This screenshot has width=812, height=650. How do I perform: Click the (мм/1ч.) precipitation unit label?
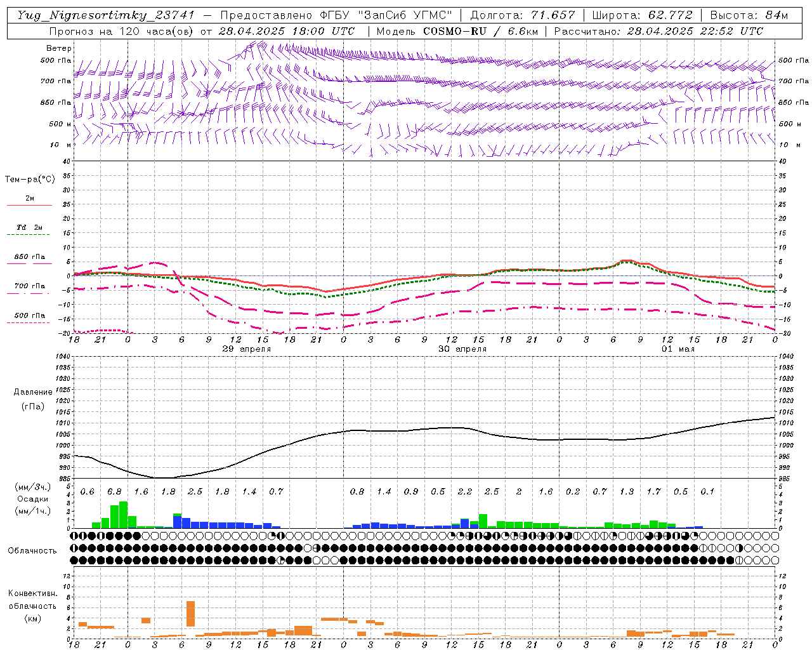(32, 511)
